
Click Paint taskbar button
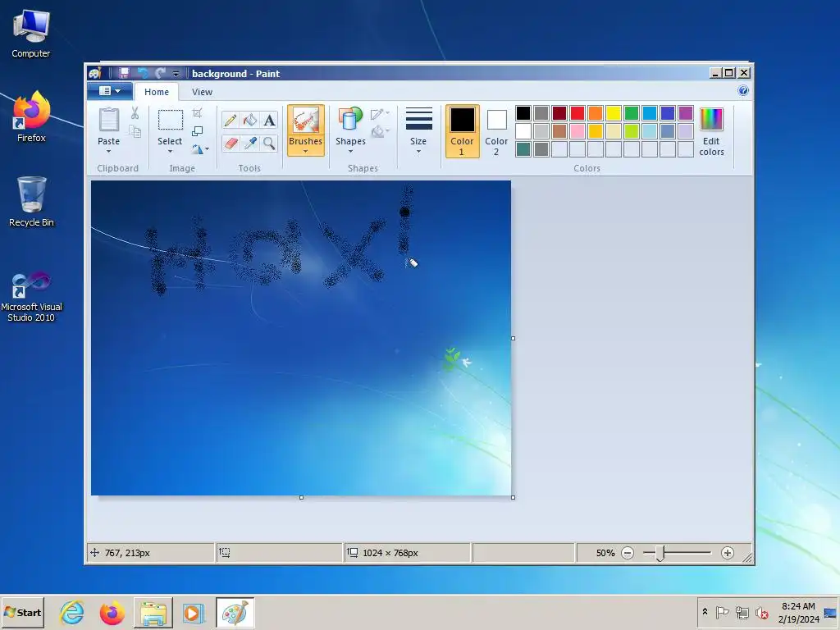pos(235,613)
